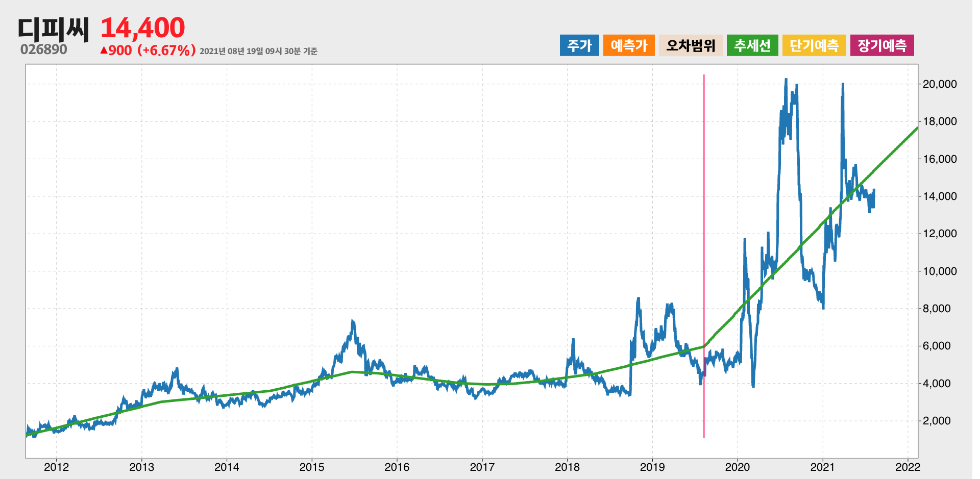This screenshot has width=980, height=479.
Task: Click the 18,000 y-axis label
Action: pos(940,121)
